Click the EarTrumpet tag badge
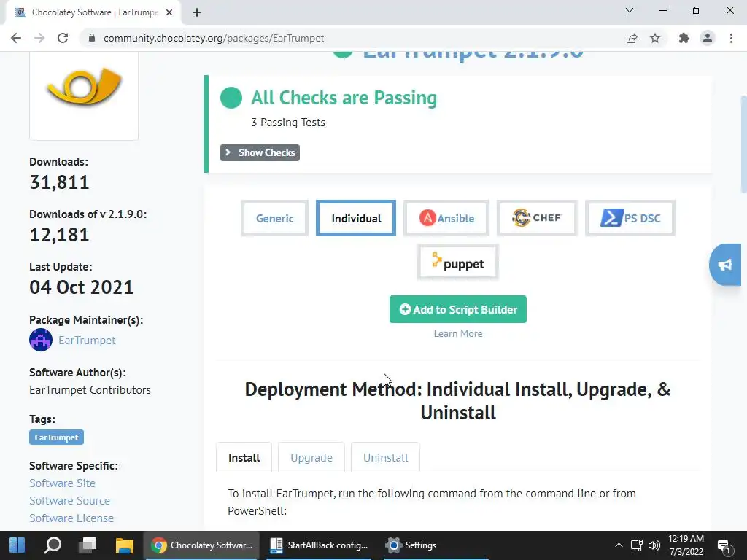747x560 pixels. [56, 437]
